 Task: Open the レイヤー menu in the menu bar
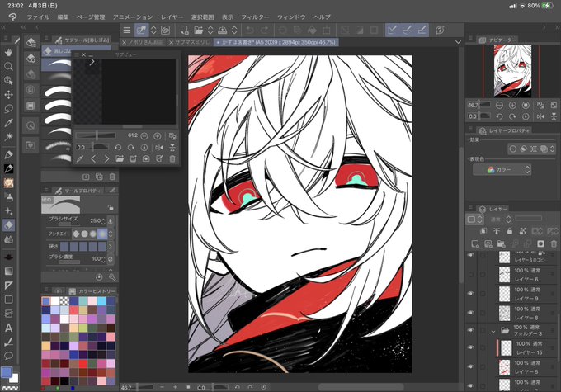[172, 17]
